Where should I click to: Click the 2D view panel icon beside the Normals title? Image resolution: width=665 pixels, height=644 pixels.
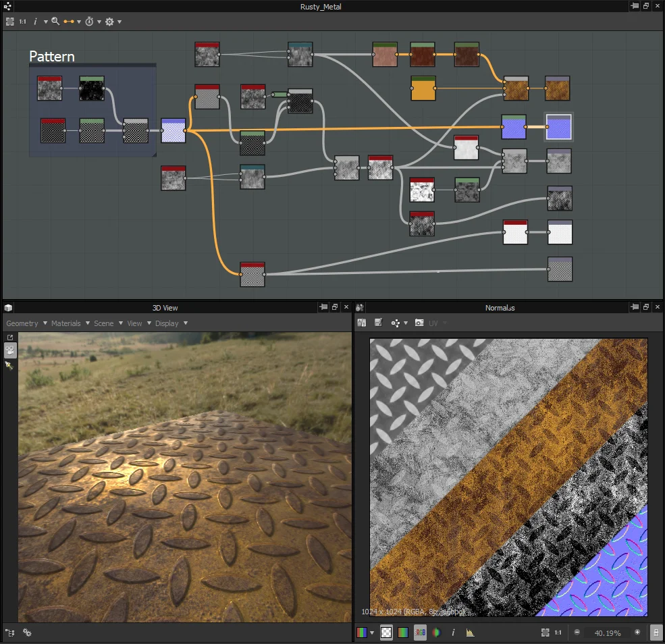tap(360, 308)
